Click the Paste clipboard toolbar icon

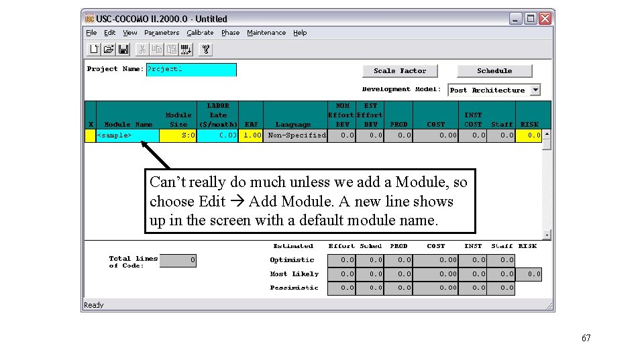pos(172,50)
